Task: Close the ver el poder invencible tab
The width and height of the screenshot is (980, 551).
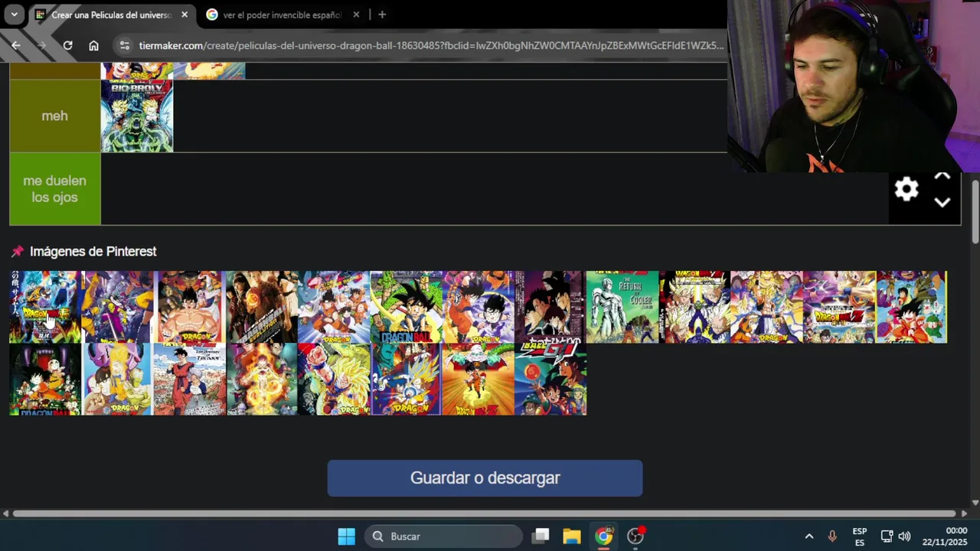Action: [x=356, y=15]
